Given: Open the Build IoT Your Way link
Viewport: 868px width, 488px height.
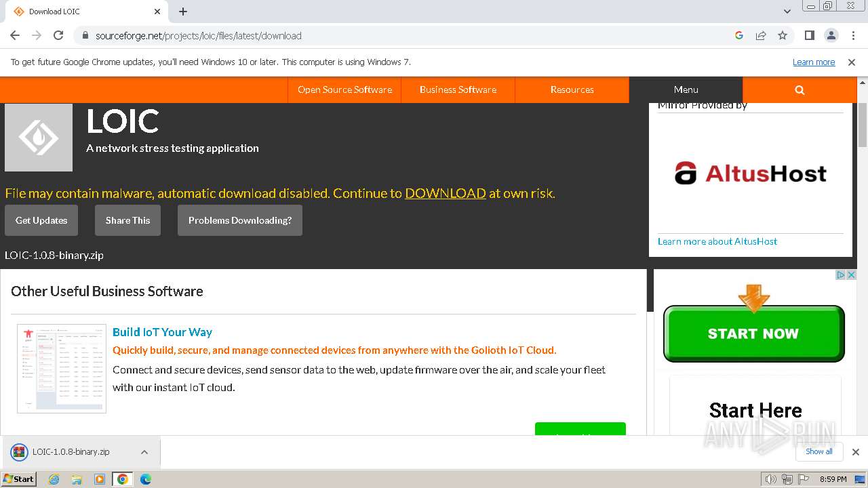Looking at the screenshot, I should (162, 332).
